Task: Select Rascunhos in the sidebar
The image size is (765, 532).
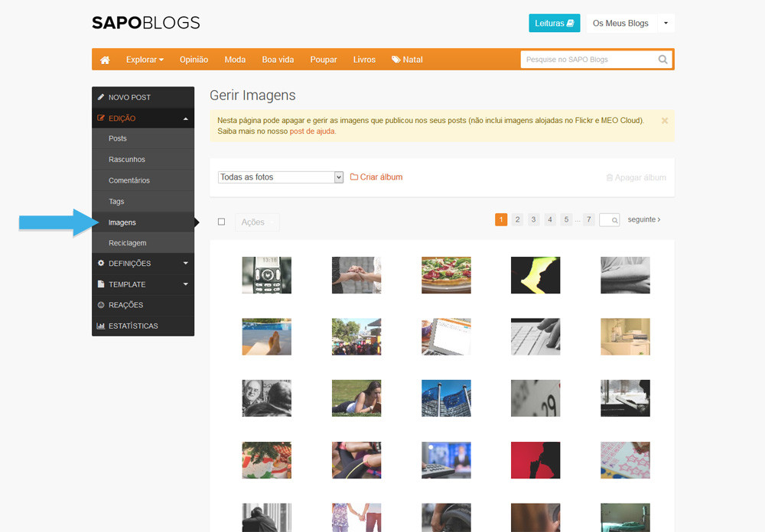Action: pyautogui.click(x=127, y=160)
